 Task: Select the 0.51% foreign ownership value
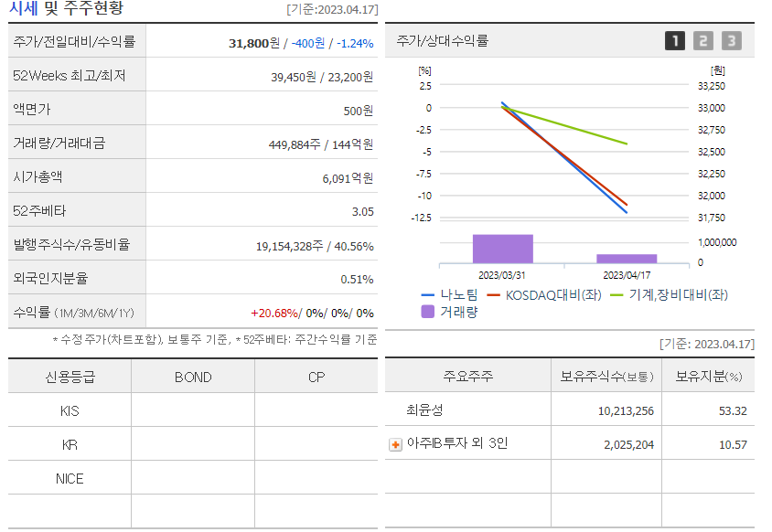(x=357, y=280)
